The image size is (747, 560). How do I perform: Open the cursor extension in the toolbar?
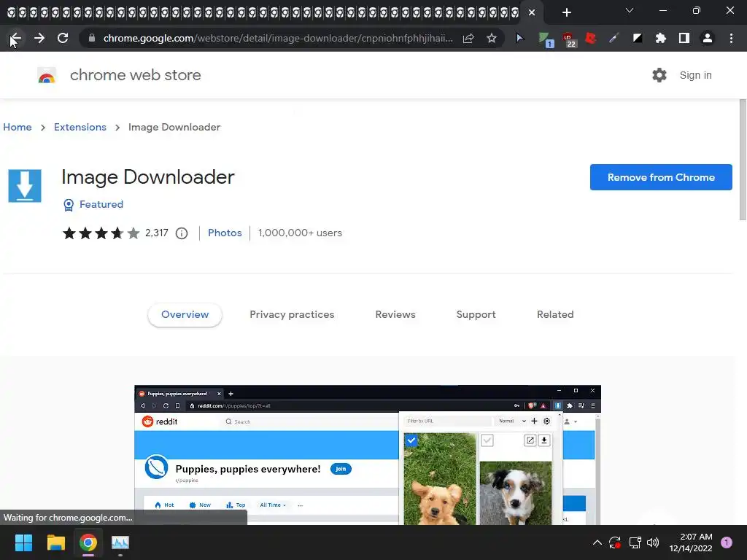click(519, 38)
